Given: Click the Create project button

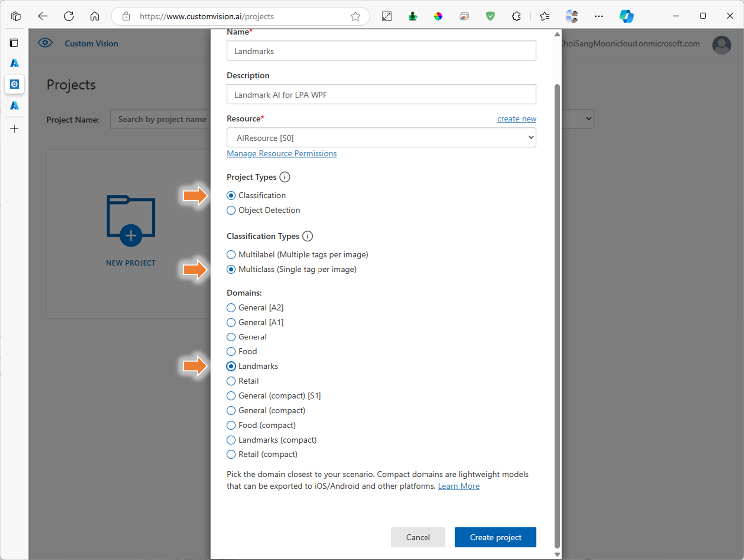Looking at the screenshot, I should click(496, 537).
